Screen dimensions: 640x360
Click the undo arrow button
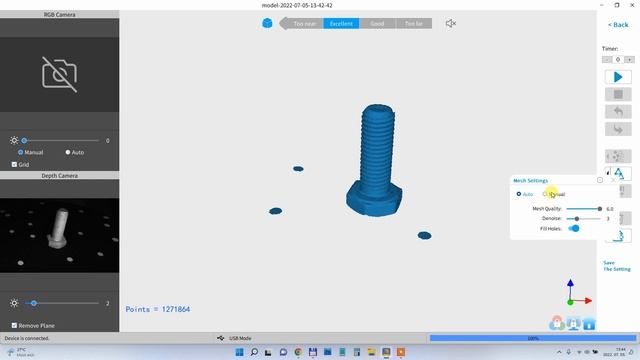click(618, 111)
